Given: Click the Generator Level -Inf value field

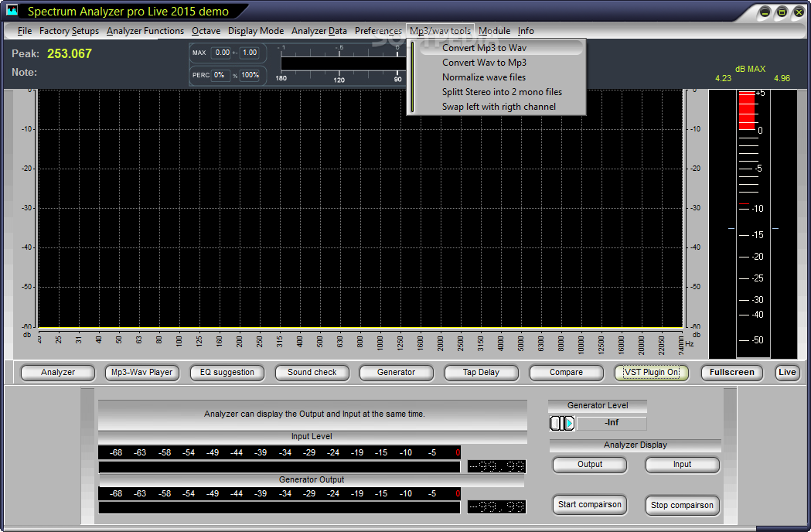Looking at the screenshot, I should click(612, 423).
